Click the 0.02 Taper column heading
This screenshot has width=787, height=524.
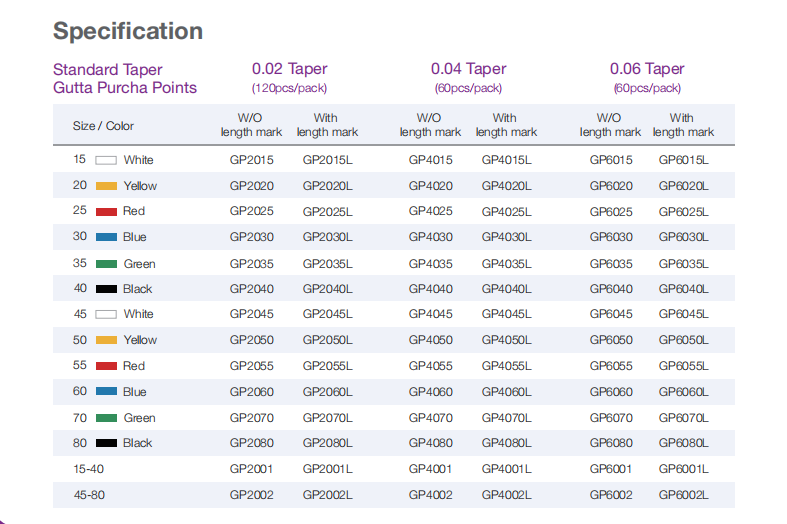[x=289, y=69]
